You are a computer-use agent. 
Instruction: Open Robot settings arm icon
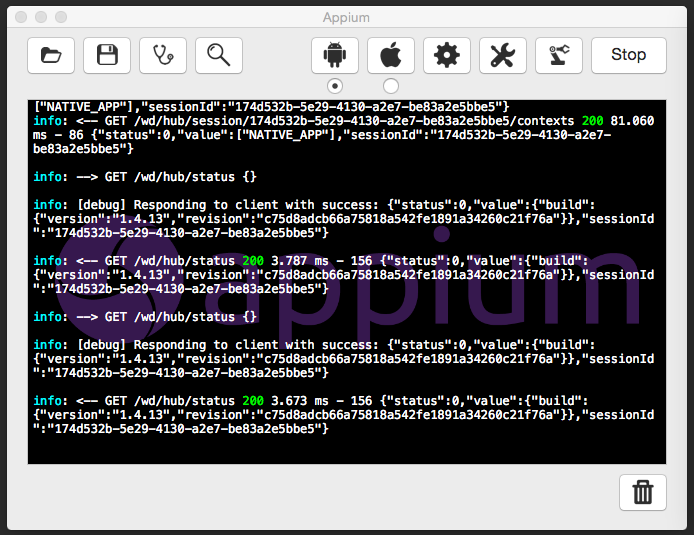point(559,55)
